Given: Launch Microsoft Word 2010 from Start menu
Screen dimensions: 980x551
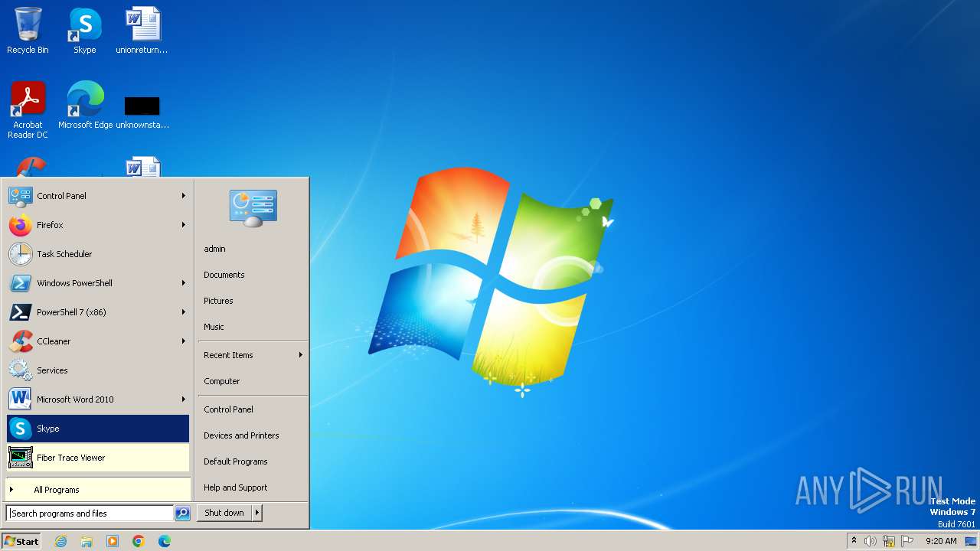Looking at the screenshot, I should tap(97, 399).
